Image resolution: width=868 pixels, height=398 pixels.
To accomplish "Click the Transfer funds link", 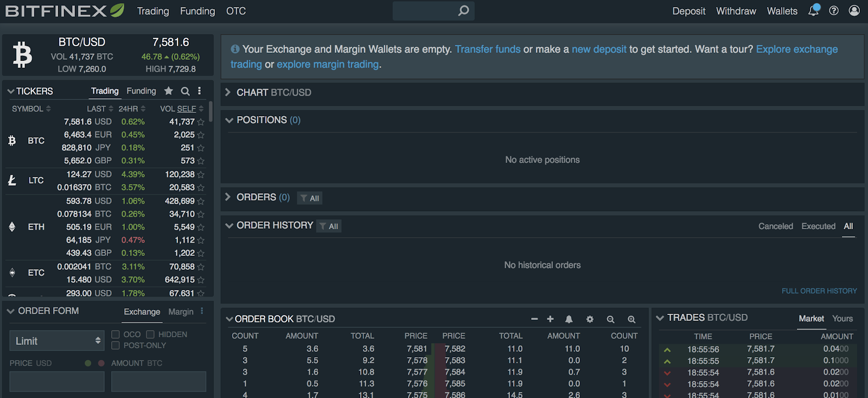I will (488, 49).
